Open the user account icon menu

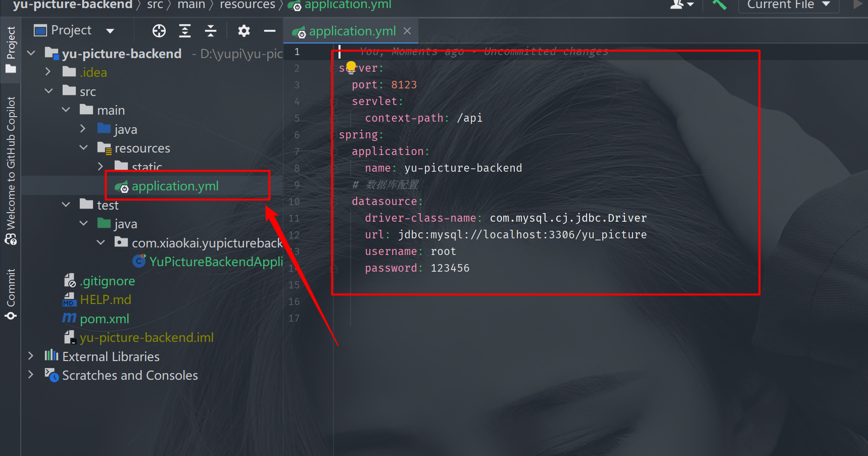pos(681,5)
